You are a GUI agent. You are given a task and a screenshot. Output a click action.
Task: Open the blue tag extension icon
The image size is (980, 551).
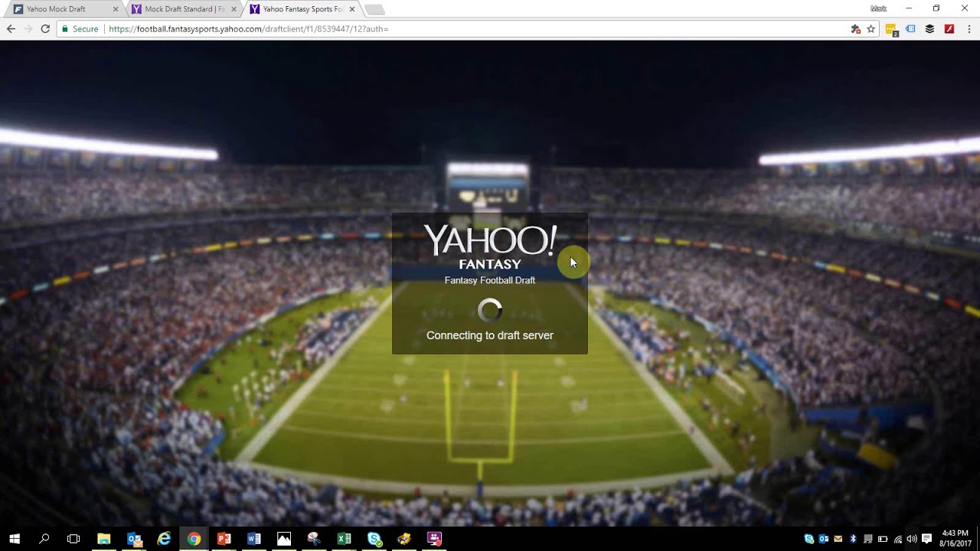tap(910, 29)
